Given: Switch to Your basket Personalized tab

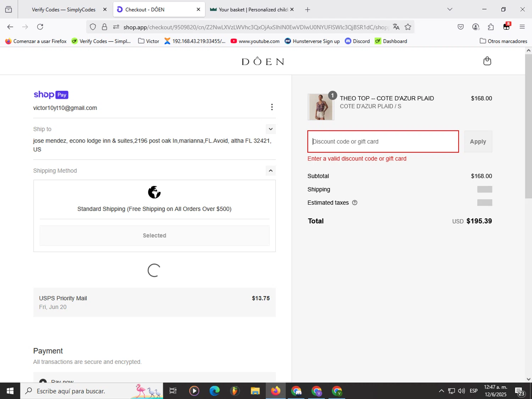Looking at the screenshot, I should click(253, 10).
